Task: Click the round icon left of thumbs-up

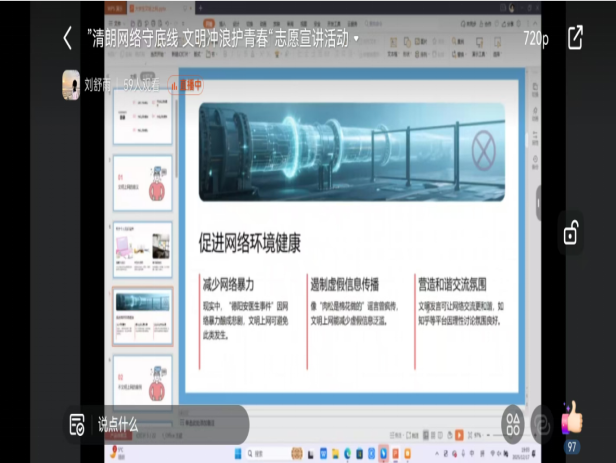Action: point(541,422)
